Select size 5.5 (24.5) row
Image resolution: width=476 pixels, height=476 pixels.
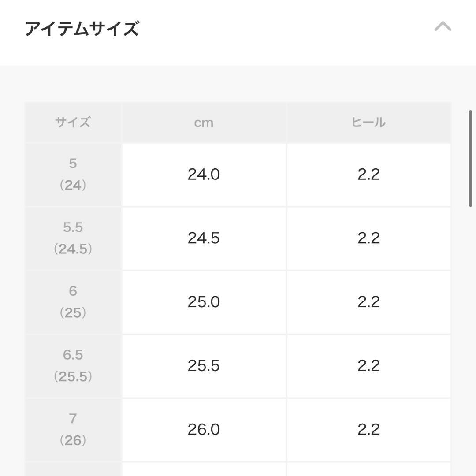[73, 238]
